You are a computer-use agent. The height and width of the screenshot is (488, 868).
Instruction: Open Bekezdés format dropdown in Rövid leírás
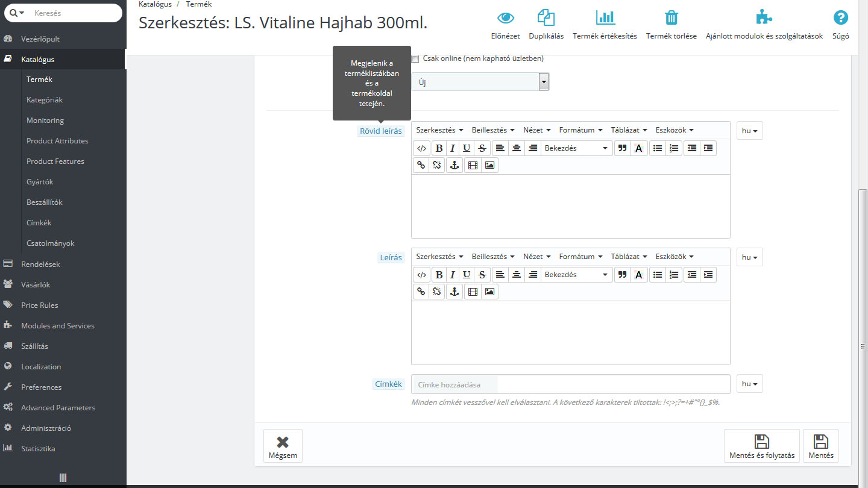[576, 148]
